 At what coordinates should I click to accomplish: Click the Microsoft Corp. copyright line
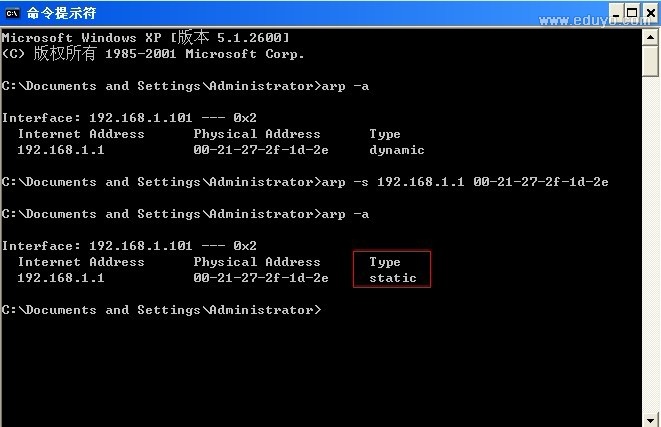[x=153, y=54]
